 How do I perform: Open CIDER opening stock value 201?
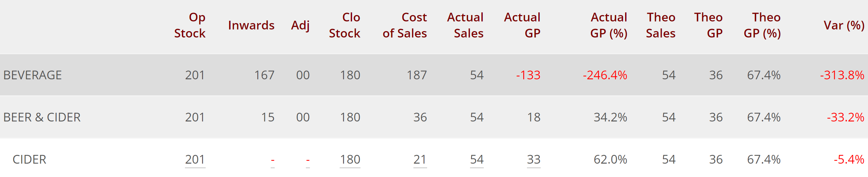point(195,159)
